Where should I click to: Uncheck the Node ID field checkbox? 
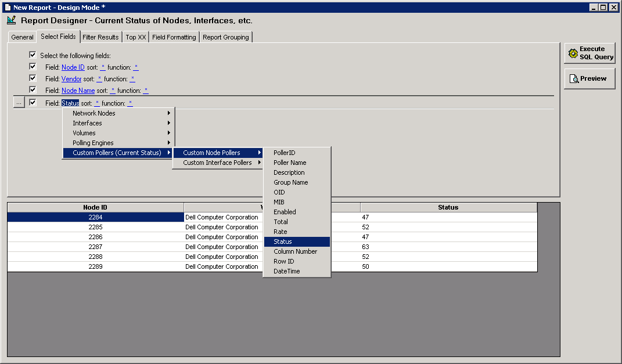tap(33, 67)
